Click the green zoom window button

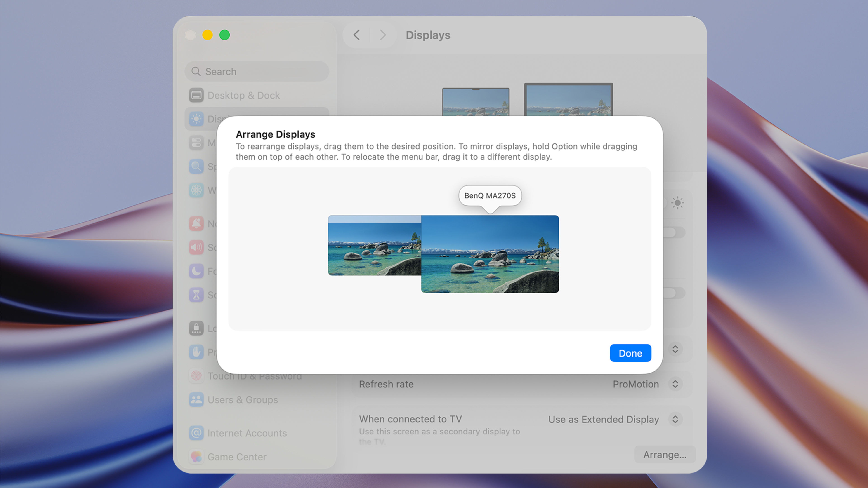225,35
